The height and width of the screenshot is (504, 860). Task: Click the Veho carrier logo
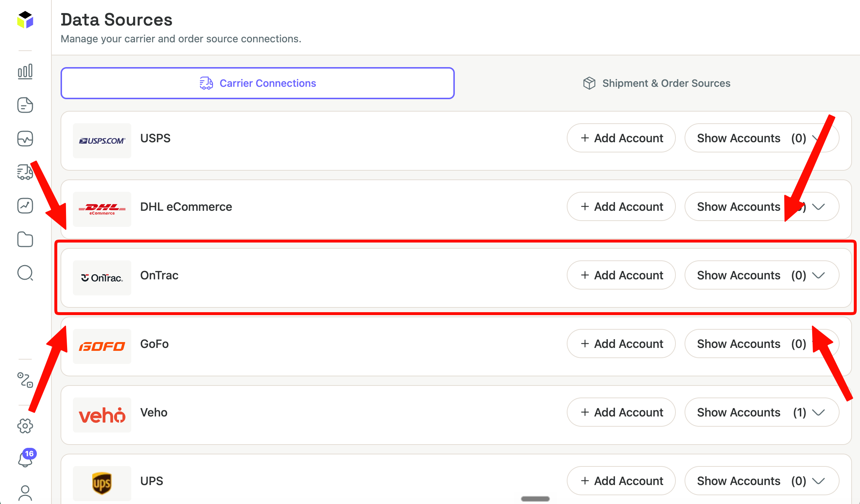102,415
